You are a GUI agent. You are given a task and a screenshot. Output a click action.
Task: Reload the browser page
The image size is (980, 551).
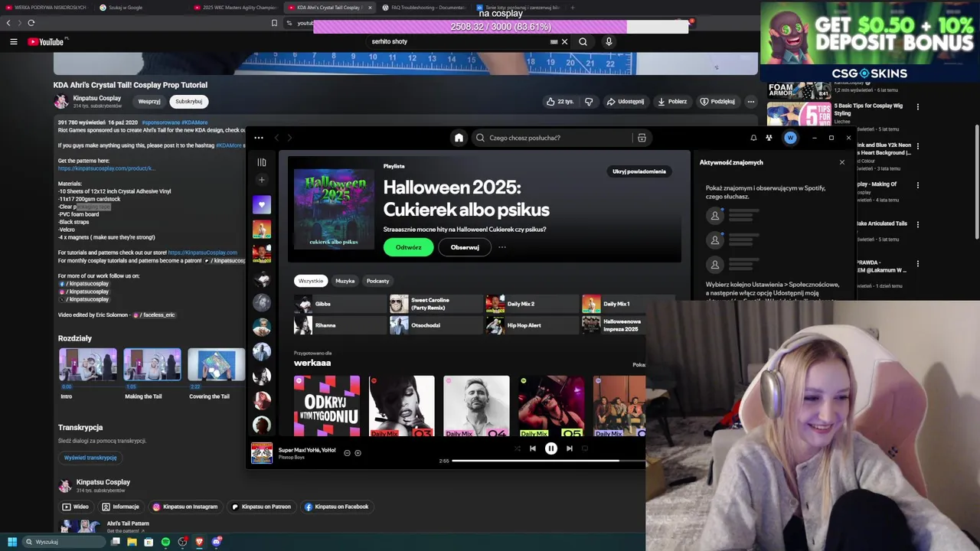(31, 23)
